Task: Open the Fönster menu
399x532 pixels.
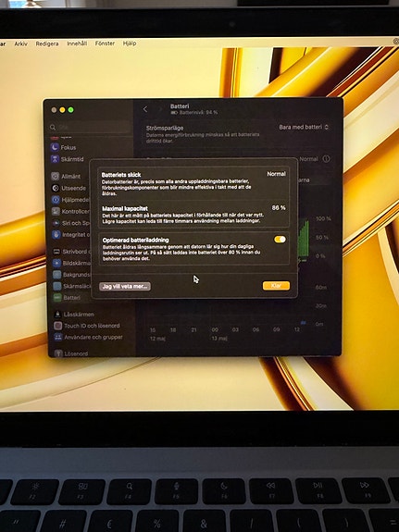Action: (x=105, y=43)
